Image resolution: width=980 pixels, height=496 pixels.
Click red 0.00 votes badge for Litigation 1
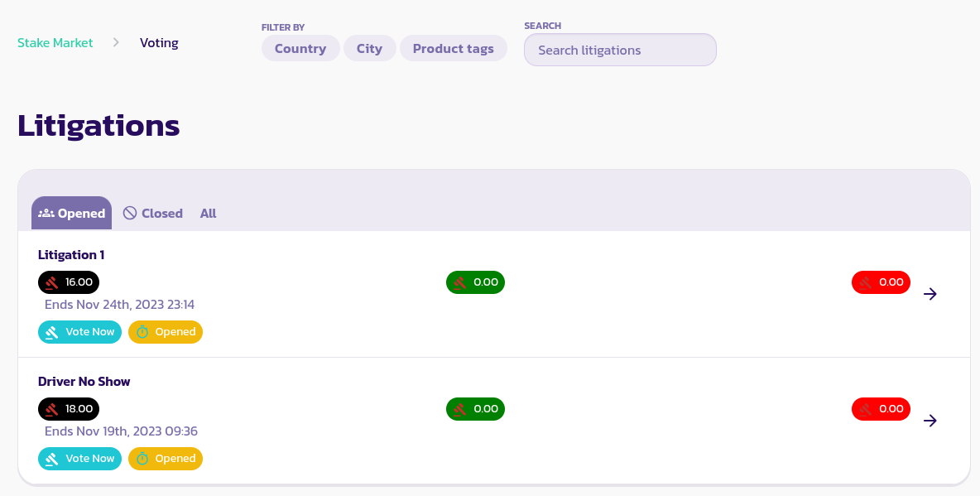(881, 282)
